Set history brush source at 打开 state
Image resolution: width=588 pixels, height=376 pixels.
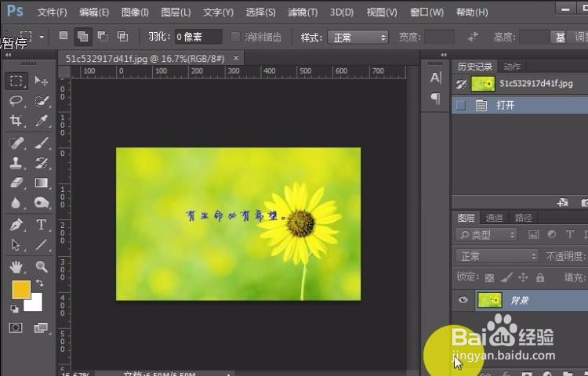(x=461, y=105)
